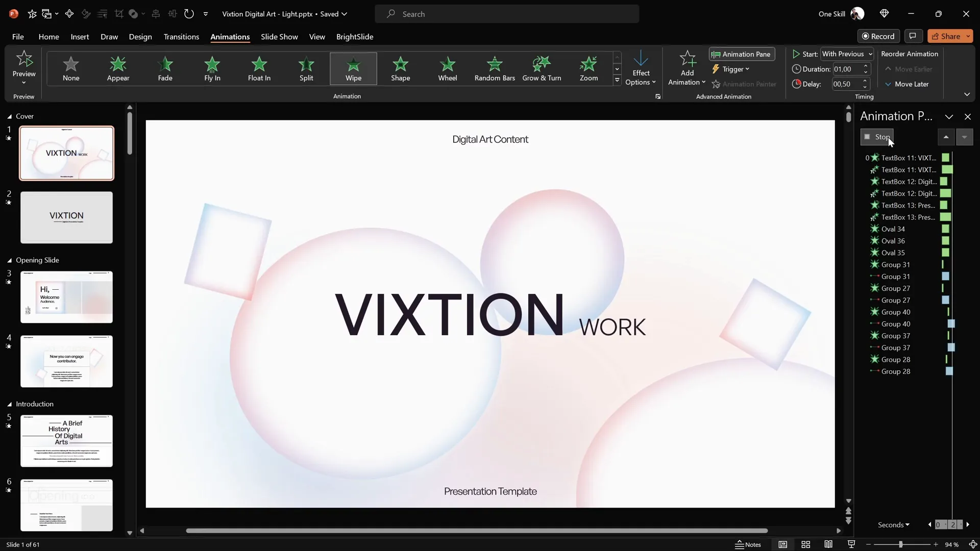The image size is (980, 551).
Task: Click the Duration input field
Action: [x=847, y=69]
